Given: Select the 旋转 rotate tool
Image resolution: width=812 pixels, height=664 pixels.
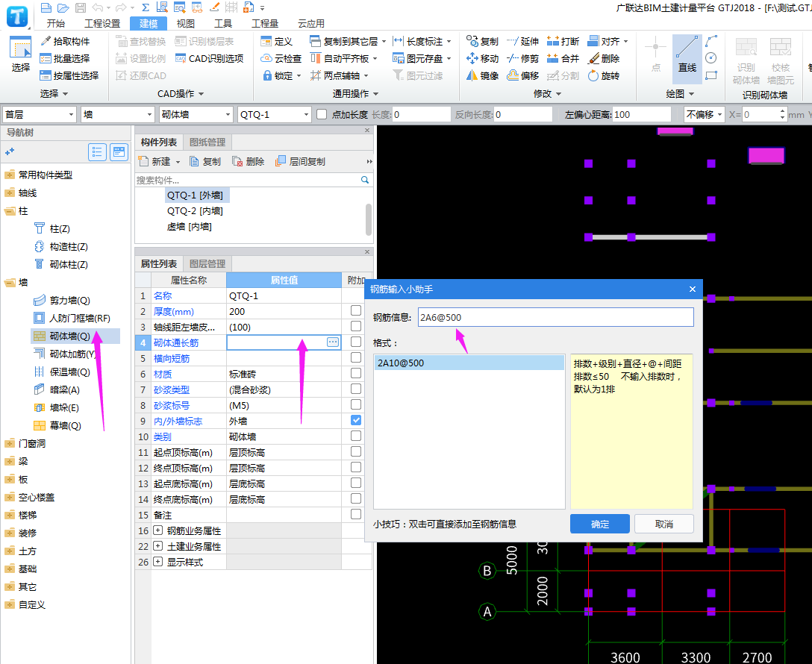Looking at the screenshot, I should 604,75.
